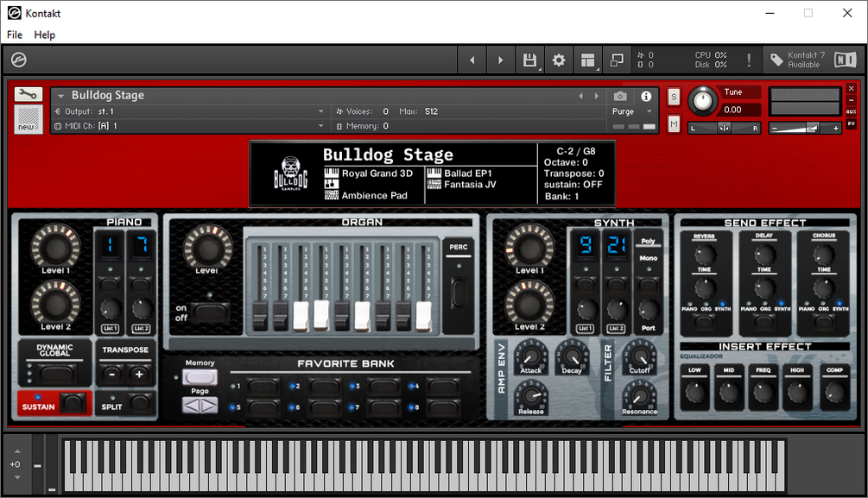Image resolution: width=868 pixels, height=498 pixels.
Task: Click transpose plus button
Action: tap(139, 375)
